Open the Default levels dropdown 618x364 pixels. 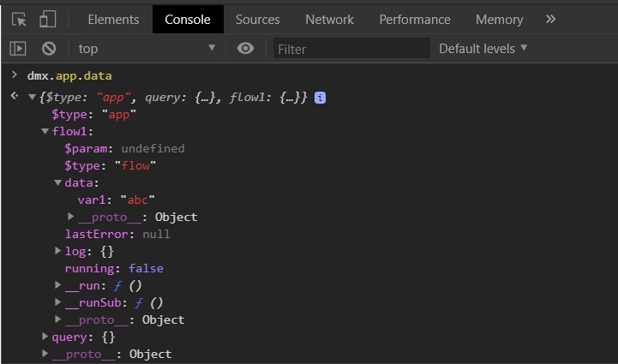[483, 49]
